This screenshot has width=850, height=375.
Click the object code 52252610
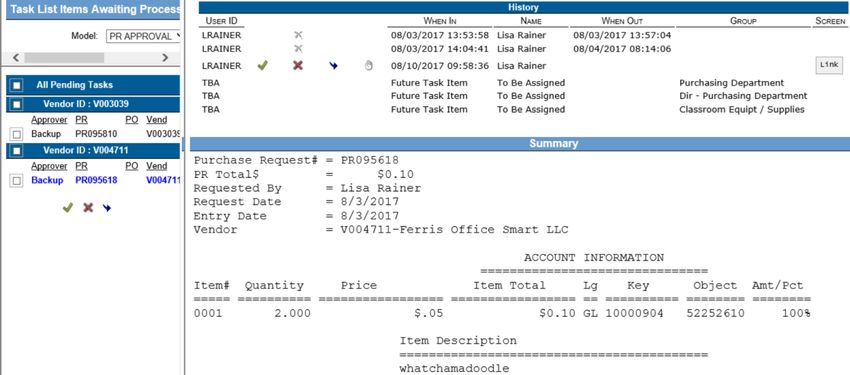(x=716, y=313)
